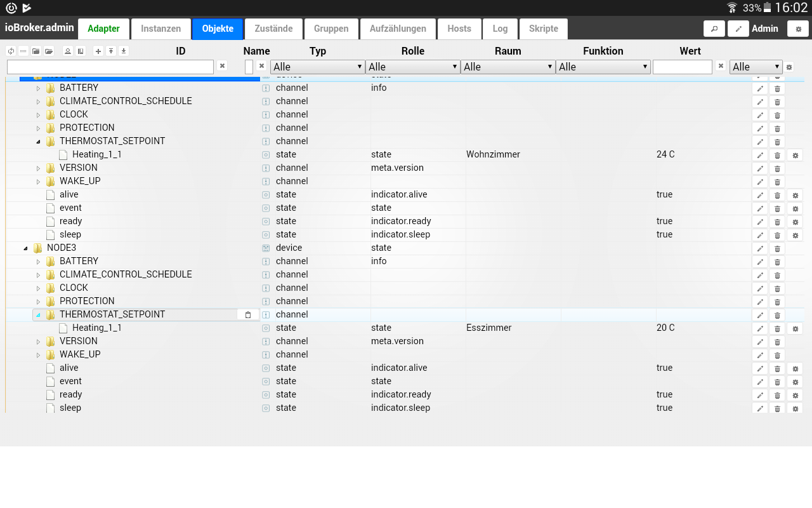Open the column gear beside the last Alle filter
Viewport: 812px width, 508px height.
pos(789,67)
